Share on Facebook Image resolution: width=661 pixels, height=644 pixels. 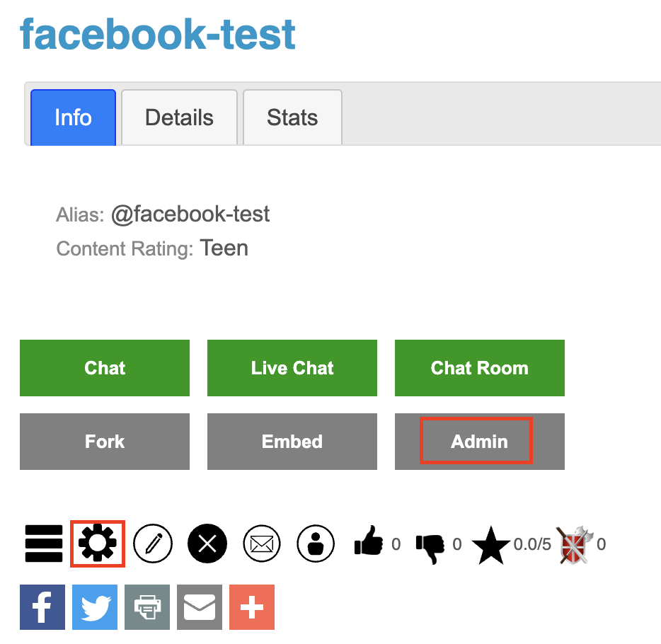coord(42,607)
